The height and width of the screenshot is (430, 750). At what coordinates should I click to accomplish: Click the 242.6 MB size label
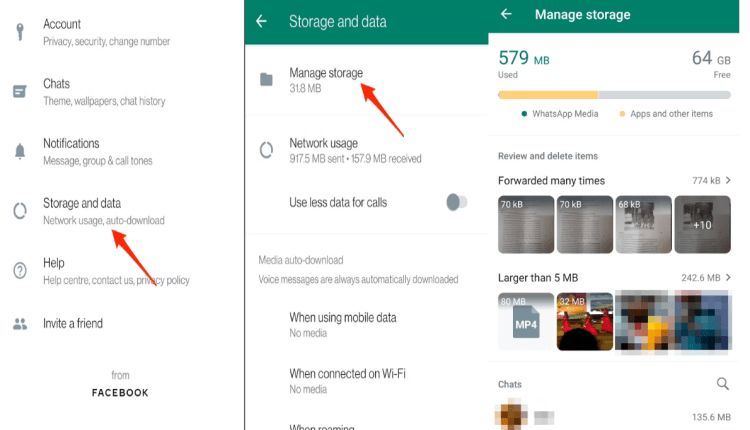point(701,277)
